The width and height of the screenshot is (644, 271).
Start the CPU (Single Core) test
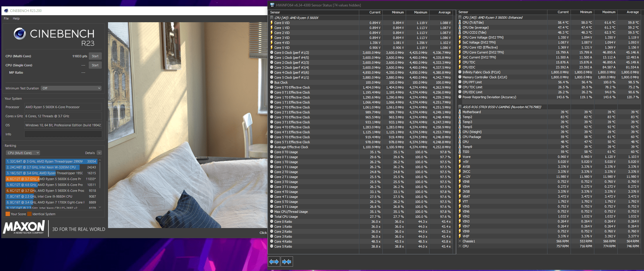click(95, 65)
